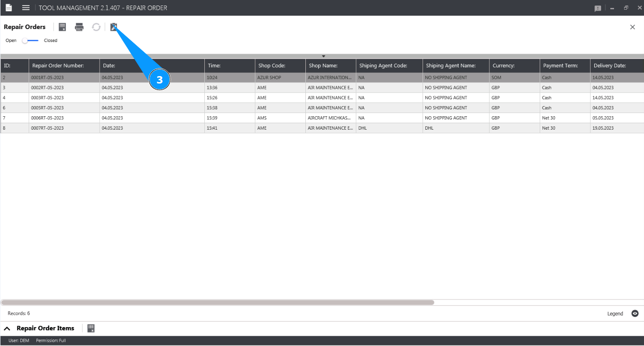Click the Shiping Agent Code header
Screen dimensions: 644x346
click(389, 66)
